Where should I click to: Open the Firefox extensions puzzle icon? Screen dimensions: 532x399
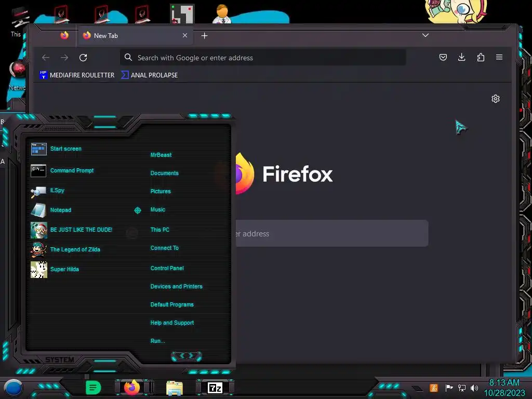[481, 57]
